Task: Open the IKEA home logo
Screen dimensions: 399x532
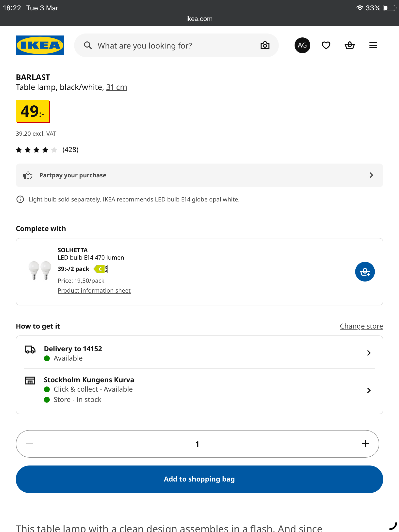Action: [40, 45]
